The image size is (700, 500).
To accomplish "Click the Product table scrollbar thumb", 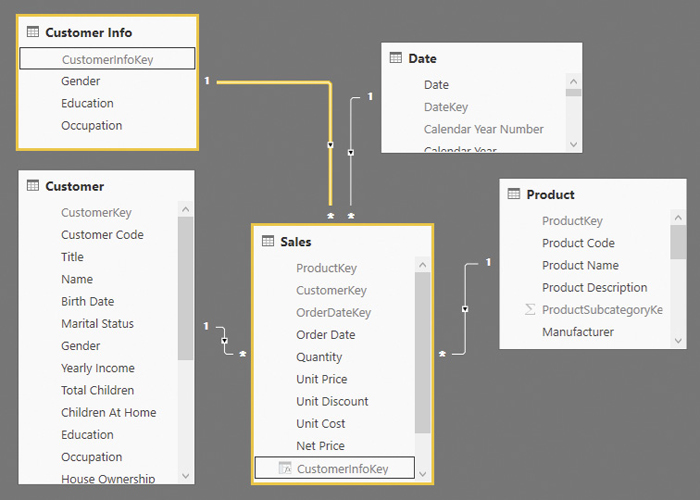I will coord(678,242).
